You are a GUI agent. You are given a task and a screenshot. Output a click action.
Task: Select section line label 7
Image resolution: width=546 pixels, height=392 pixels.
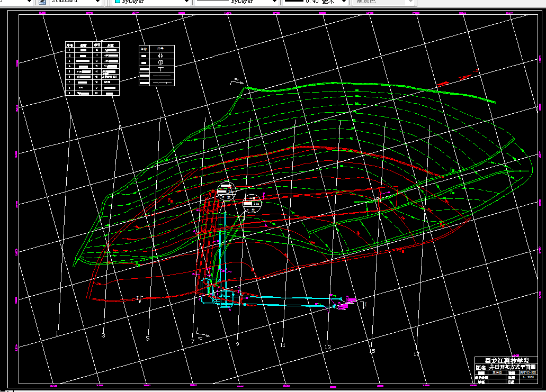(193, 342)
